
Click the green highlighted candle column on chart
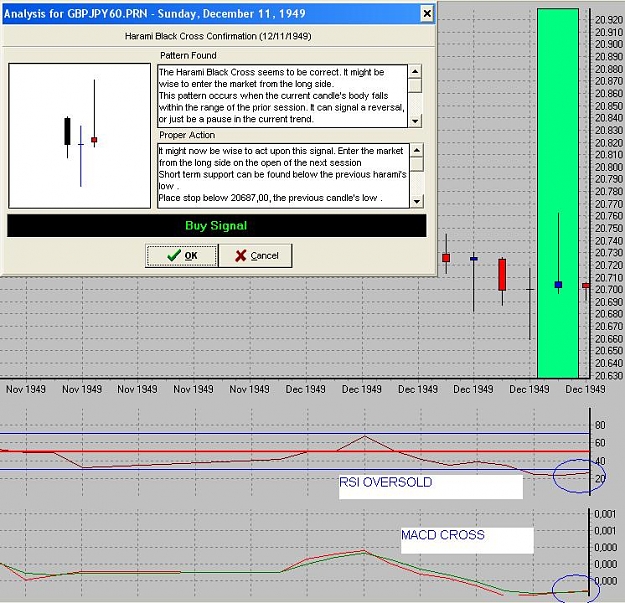558,193
